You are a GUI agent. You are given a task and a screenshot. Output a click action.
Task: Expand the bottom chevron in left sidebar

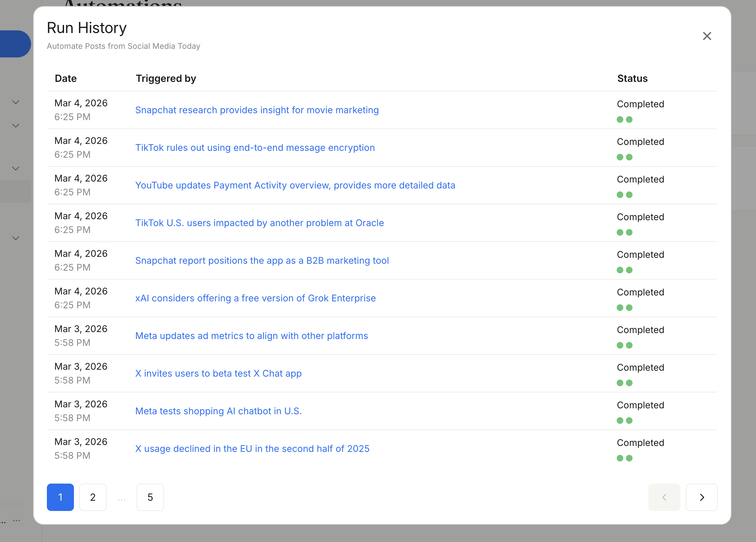pos(15,238)
